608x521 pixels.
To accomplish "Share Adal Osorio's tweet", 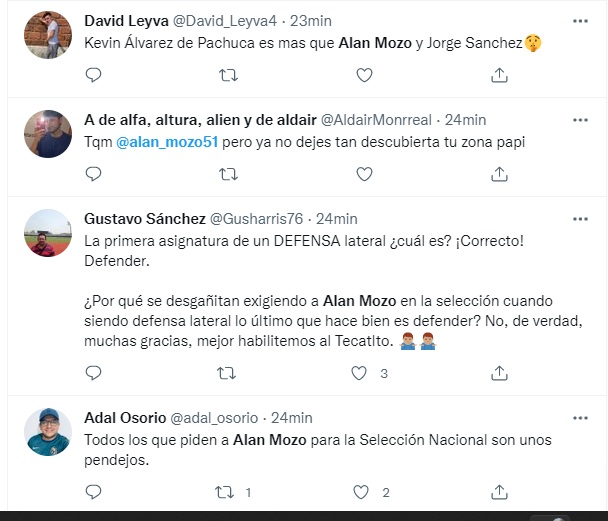I will 500,492.
